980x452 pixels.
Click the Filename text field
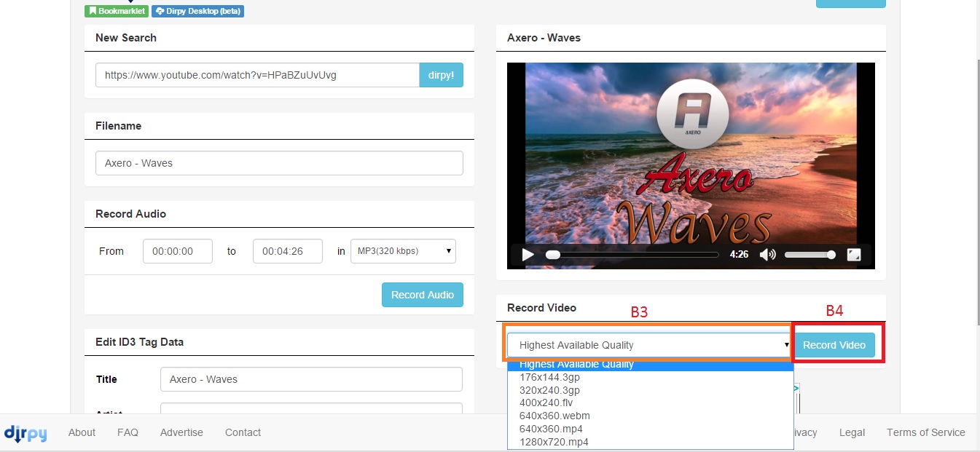[279, 163]
